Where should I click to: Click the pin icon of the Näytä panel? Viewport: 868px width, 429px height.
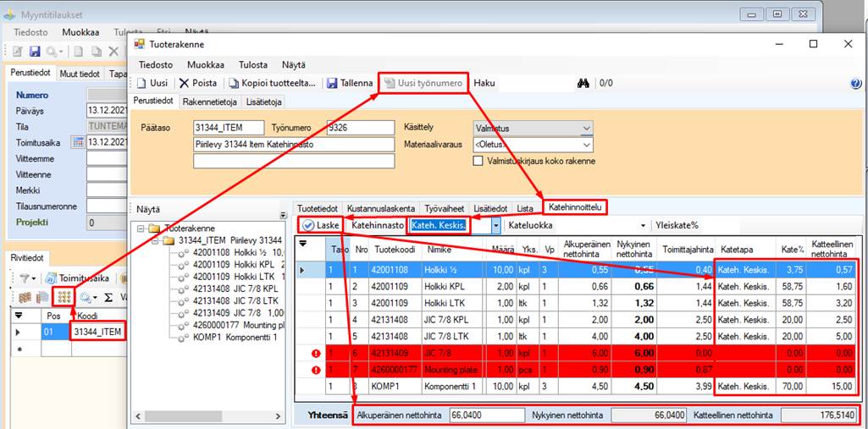pyautogui.click(x=284, y=215)
